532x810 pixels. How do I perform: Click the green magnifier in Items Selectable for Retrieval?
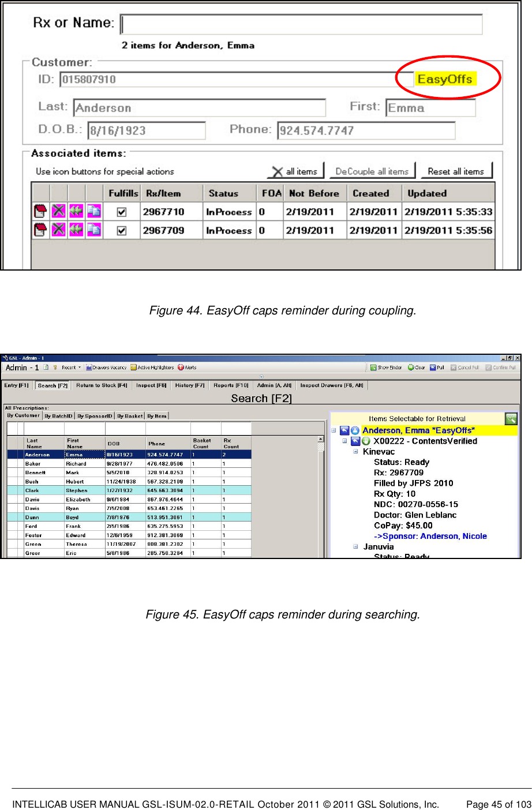click(x=511, y=419)
